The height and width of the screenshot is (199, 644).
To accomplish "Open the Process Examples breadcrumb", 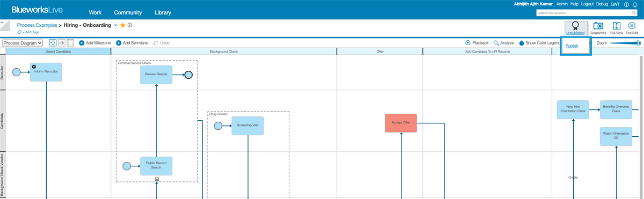I will pyautogui.click(x=37, y=25).
